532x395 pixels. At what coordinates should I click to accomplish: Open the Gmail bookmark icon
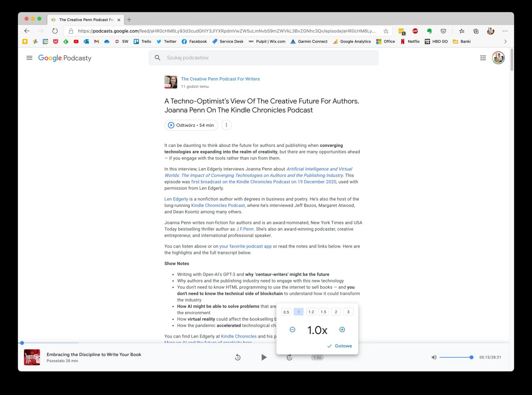pos(96,41)
